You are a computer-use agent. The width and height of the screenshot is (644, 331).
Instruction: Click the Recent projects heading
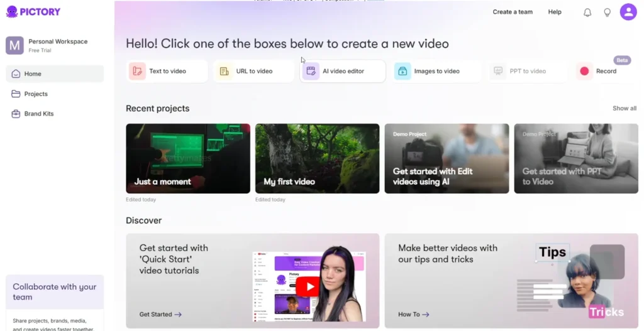pos(158,108)
